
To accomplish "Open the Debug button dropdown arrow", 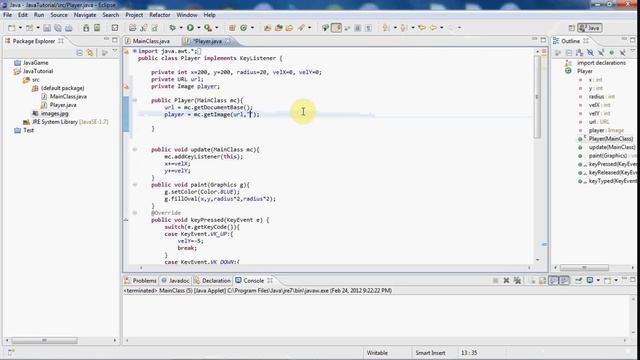I will coord(181,28).
